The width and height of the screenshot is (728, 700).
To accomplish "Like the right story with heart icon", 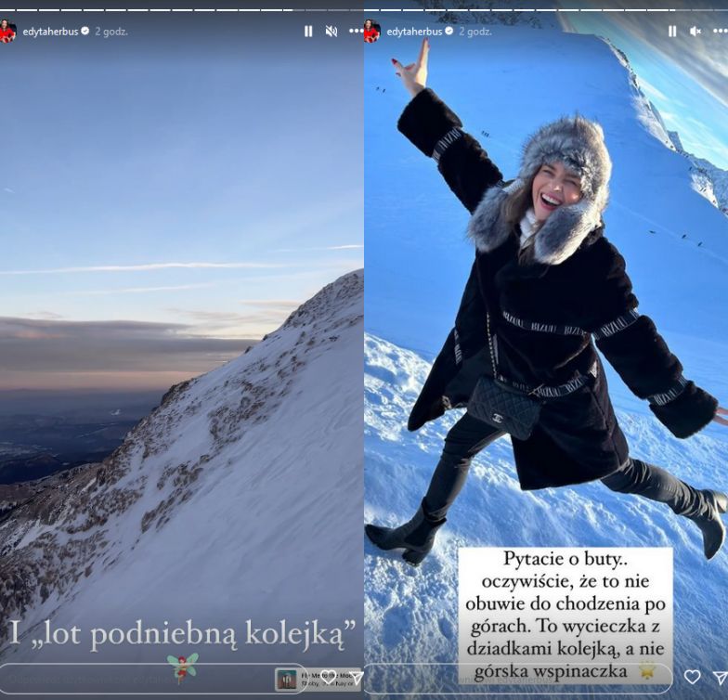I will (x=693, y=678).
